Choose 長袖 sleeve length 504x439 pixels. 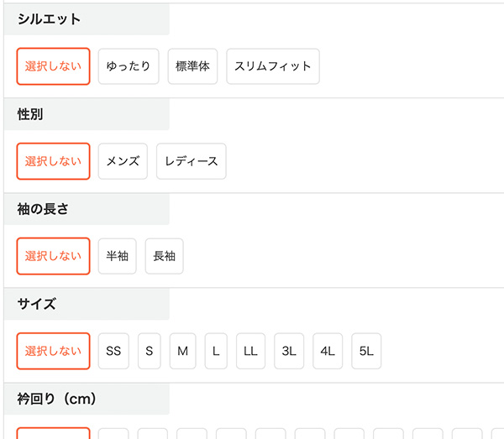164,256
